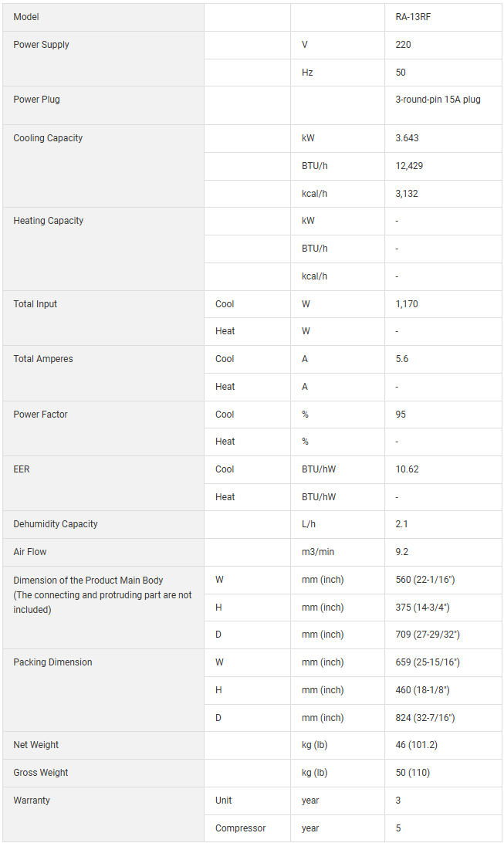Image resolution: width=504 pixels, height=843 pixels.
Task: Select the Heating Capacity label
Action: click(x=48, y=221)
